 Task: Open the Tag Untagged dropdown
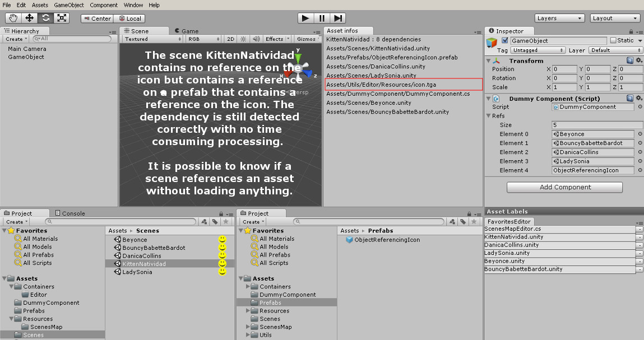538,50
